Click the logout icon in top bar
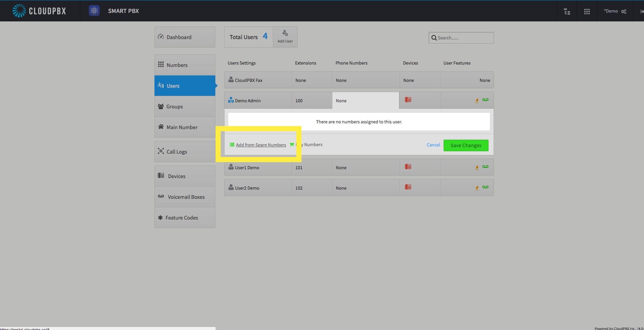 click(x=642, y=12)
